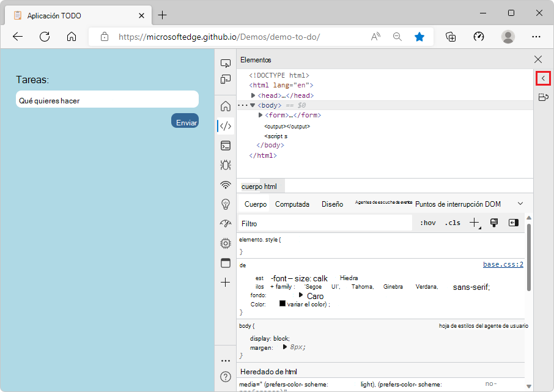Collapse the body element node
The image size is (554, 392).
(253, 105)
